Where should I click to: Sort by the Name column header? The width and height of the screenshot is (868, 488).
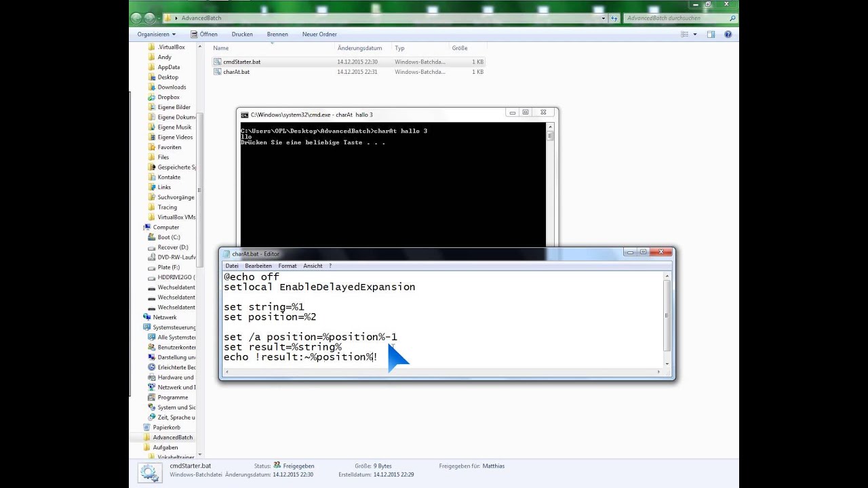(273, 48)
